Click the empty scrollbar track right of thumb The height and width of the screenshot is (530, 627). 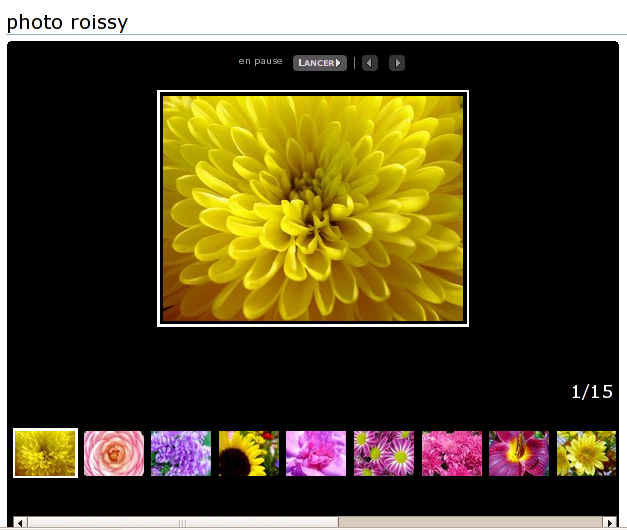click(x=470, y=522)
